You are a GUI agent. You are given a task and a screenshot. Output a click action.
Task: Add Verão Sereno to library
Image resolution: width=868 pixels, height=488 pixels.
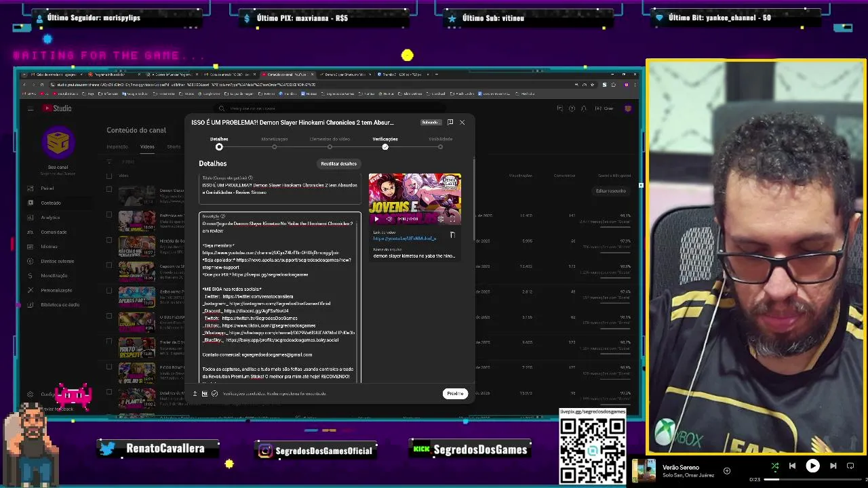tap(726, 470)
